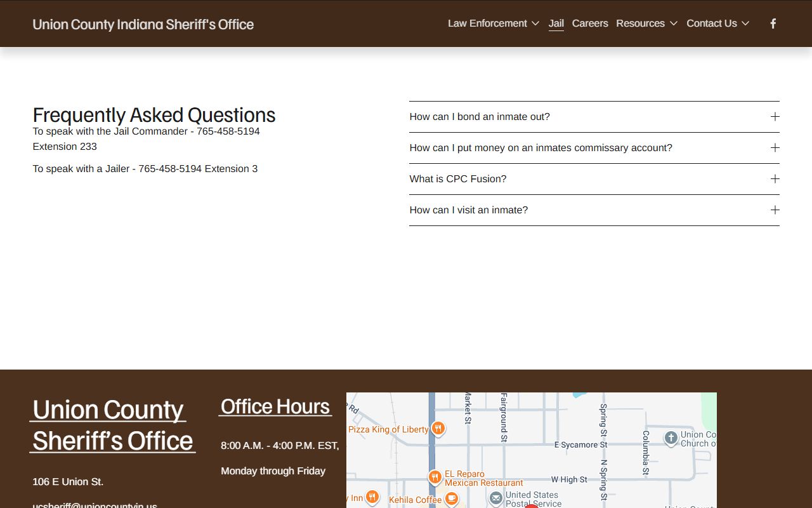Open the Contact Us menu item
Viewport: 812px width, 508px height.
pyautogui.click(x=712, y=23)
